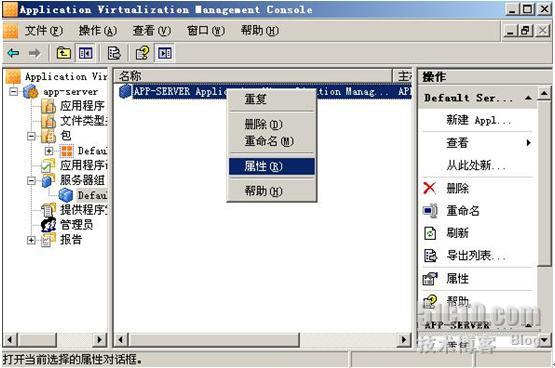Click the 报告 reports icon in tree
The width and height of the screenshot is (555, 368).
pyautogui.click(x=48, y=240)
